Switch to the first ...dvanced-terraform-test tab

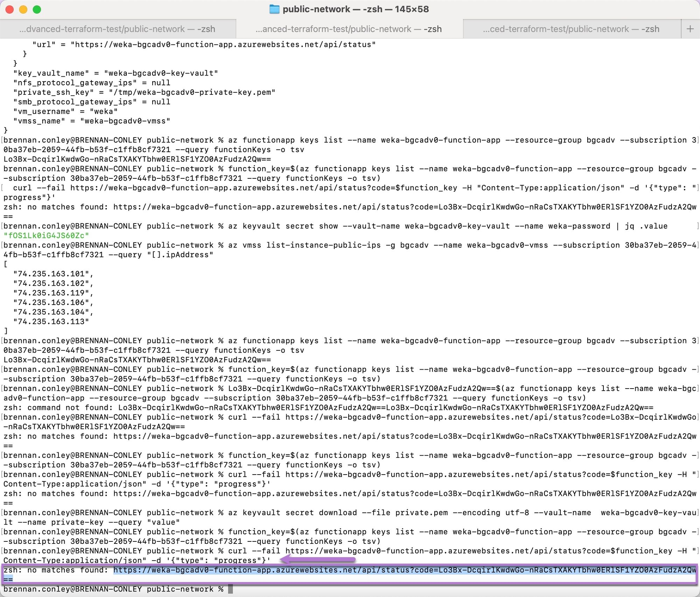[118, 29]
